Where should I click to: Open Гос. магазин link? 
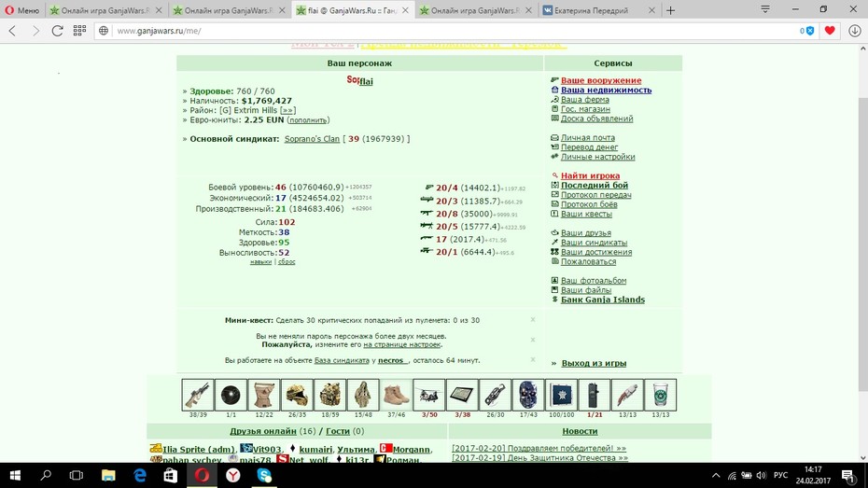point(586,109)
